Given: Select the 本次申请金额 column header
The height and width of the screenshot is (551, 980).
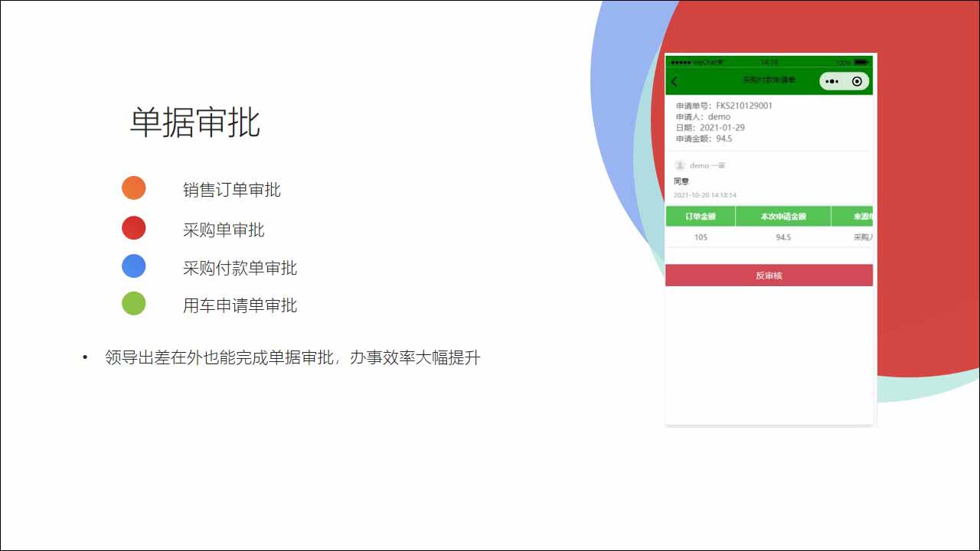Looking at the screenshot, I should pos(782,217).
